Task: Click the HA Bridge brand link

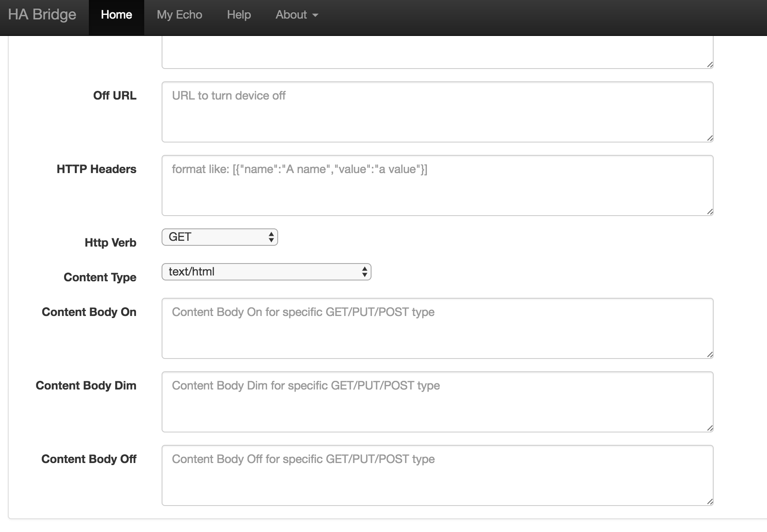Action: [x=42, y=15]
